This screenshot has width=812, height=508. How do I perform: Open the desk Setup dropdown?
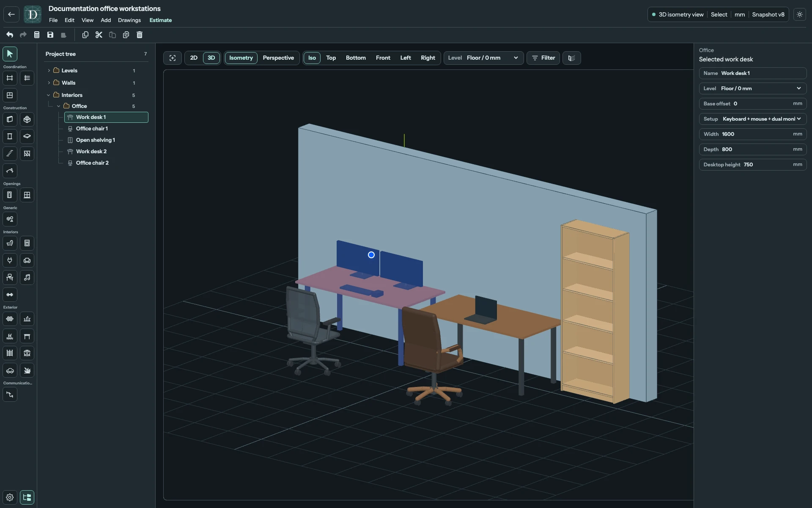tap(753, 119)
